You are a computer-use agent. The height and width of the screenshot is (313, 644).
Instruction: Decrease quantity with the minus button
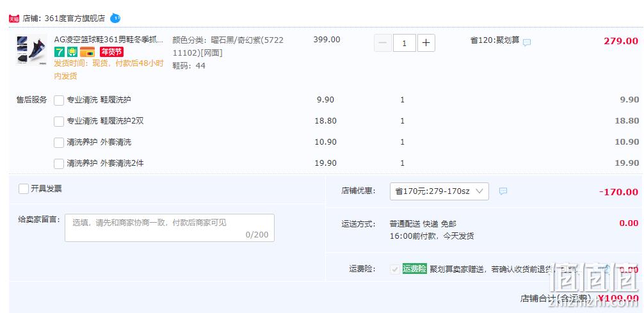coord(383,43)
